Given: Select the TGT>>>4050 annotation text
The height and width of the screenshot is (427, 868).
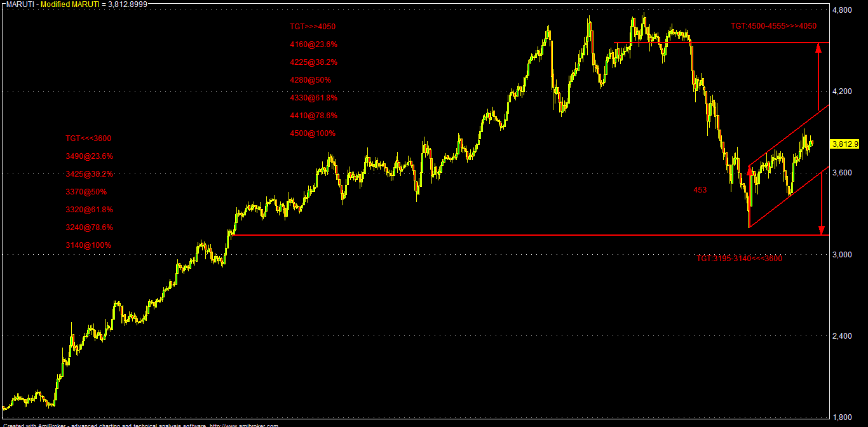Looking at the screenshot, I should [313, 27].
